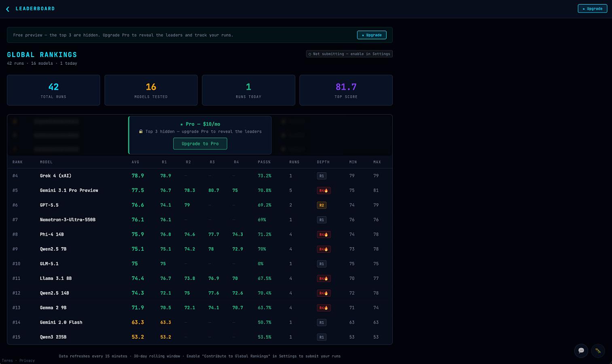Sort by the RUNS column header
612x364 pixels.
(x=294, y=162)
